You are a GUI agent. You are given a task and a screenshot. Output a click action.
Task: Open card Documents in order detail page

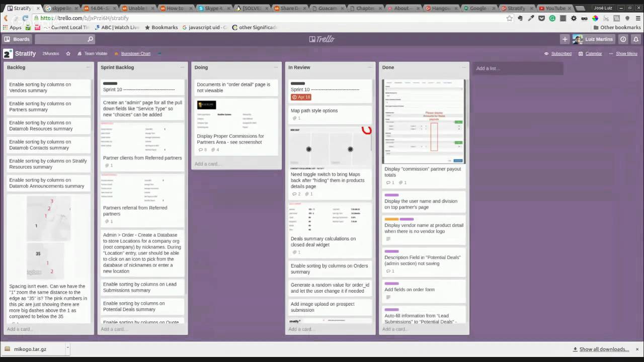[x=235, y=87]
